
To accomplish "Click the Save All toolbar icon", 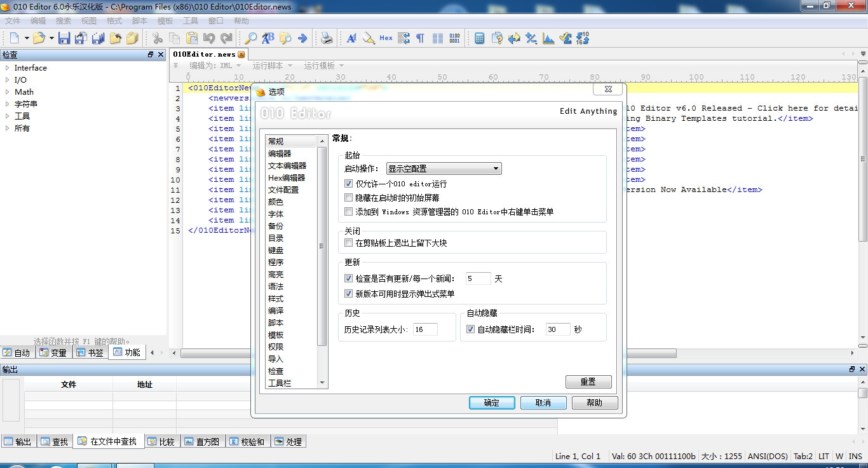I will point(98,38).
